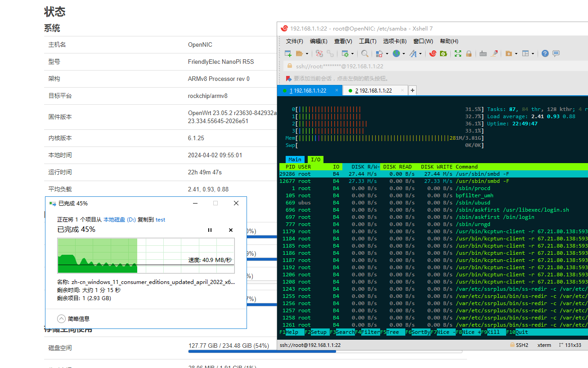Click F9 Kill in htop footer
588x368 pixels.
pyautogui.click(x=494, y=332)
